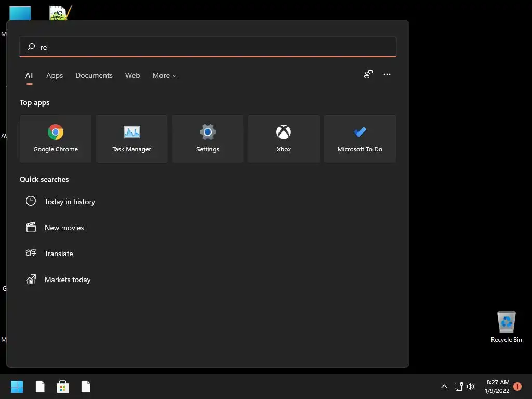Open the notification badge in taskbar
532x399 pixels.
pos(517,387)
